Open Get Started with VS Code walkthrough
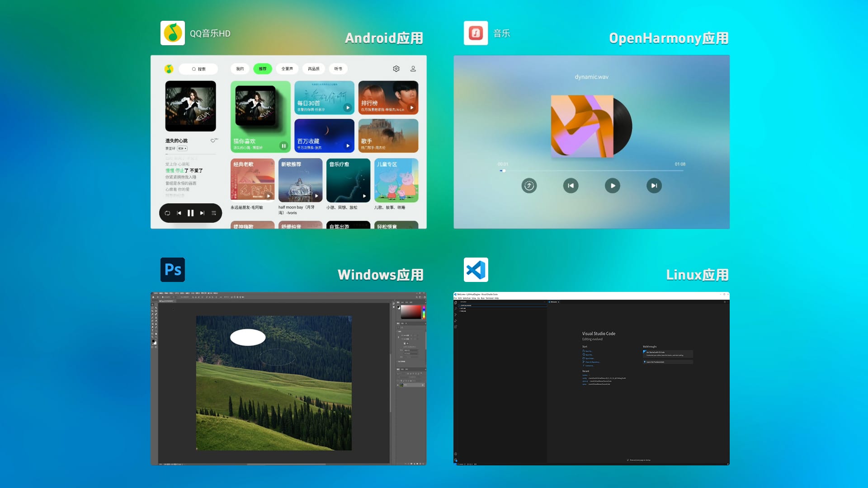This screenshot has width=868, height=488. click(x=668, y=353)
